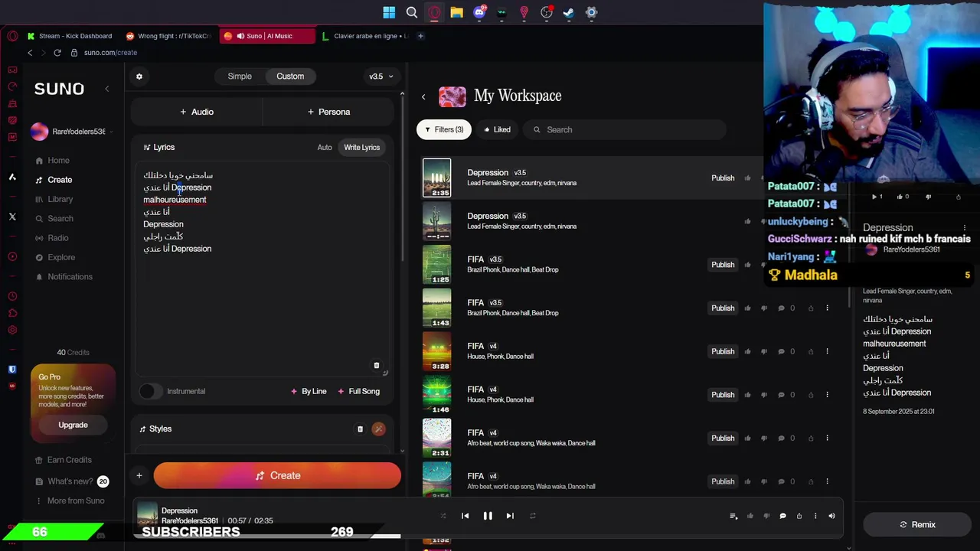Viewport: 980px width, 551px height.
Task: Click inside the lyrics text area
Action: [x=262, y=268]
